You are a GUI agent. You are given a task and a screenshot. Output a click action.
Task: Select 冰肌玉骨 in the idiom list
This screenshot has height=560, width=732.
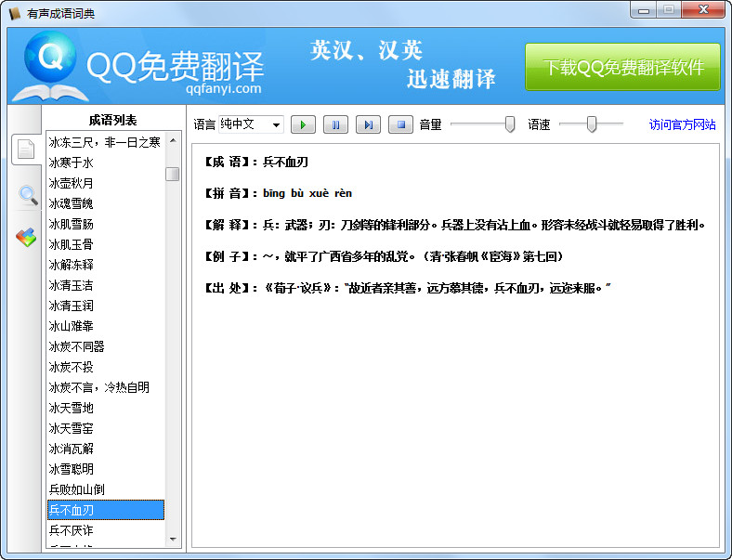click(106, 244)
